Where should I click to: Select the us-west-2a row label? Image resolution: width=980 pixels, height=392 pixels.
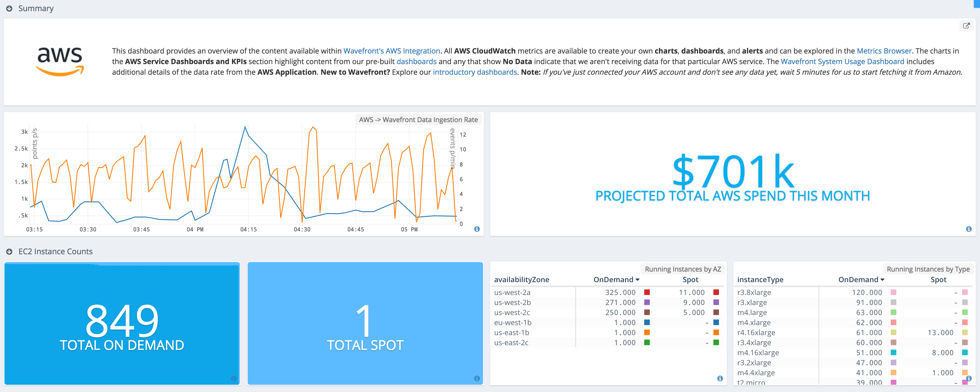[512, 292]
